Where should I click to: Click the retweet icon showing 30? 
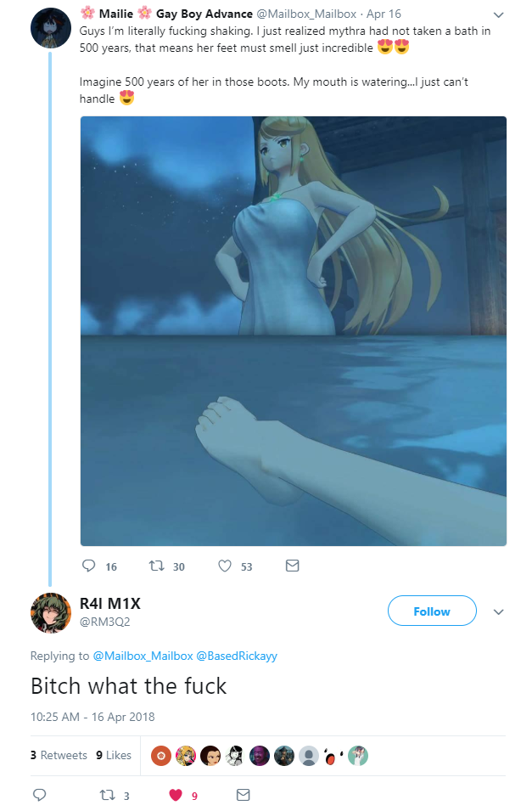click(x=157, y=566)
